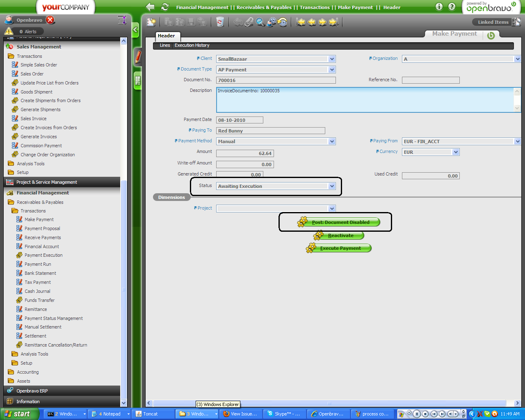Open the Status dropdown
Image resolution: width=525 pixels, height=420 pixels.
pos(332,186)
